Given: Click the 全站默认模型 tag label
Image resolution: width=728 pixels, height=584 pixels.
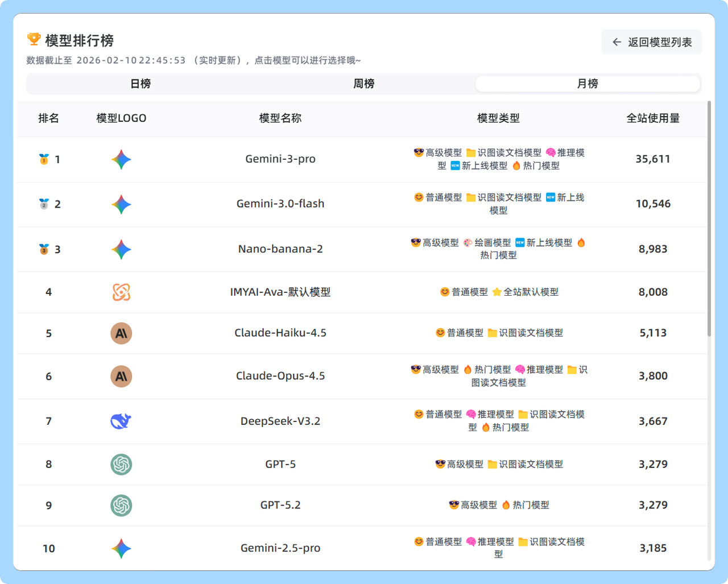Looking at the screenshot, I should 531,292.
